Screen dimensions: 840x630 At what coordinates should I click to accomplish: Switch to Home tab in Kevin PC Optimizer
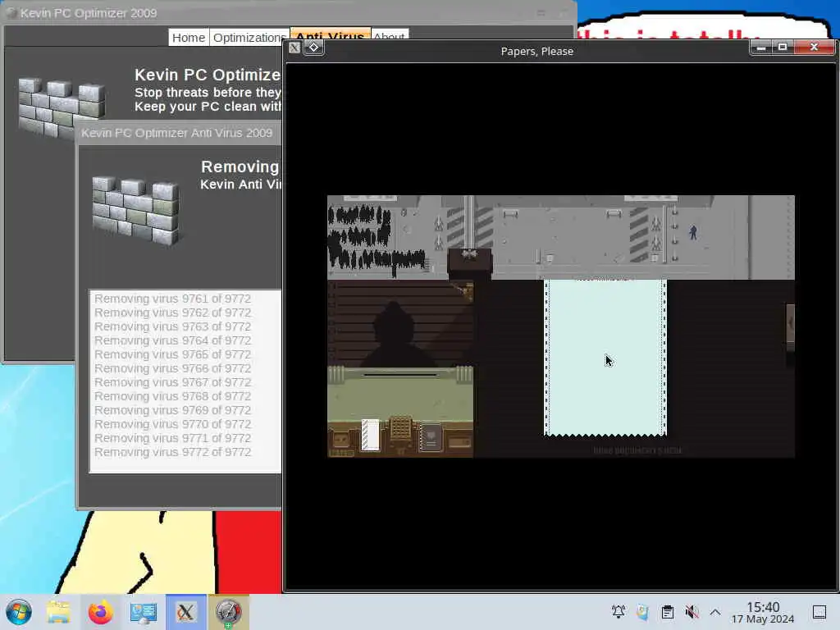(x=189, y=38)
